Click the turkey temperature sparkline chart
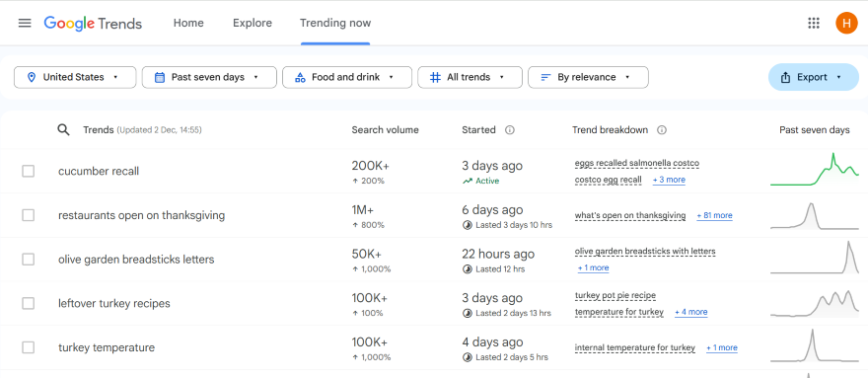868x378 pixels. click(x=815, y=345)
